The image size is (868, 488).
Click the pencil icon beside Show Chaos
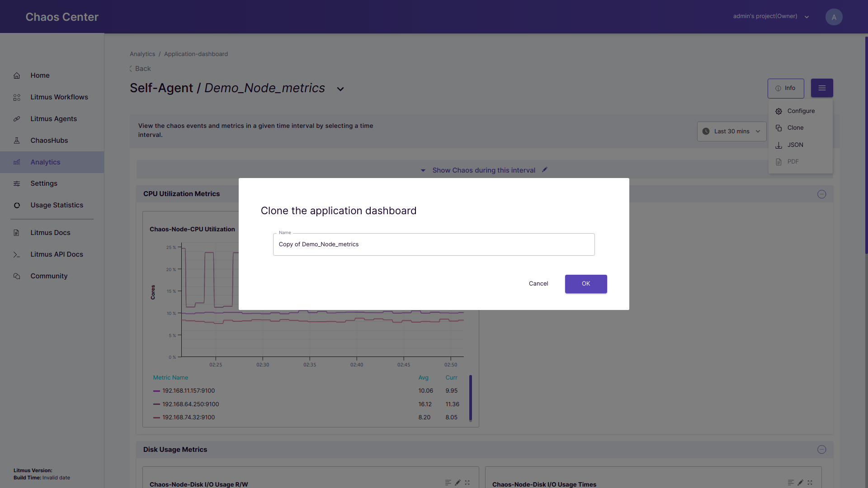tap(545, 170)
